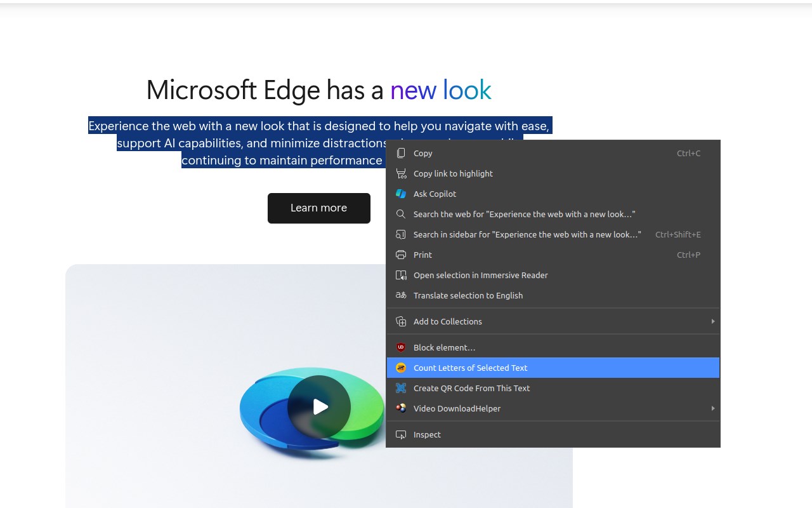Click the Learn more button
The image size is (812, 508).
(319, 208)
